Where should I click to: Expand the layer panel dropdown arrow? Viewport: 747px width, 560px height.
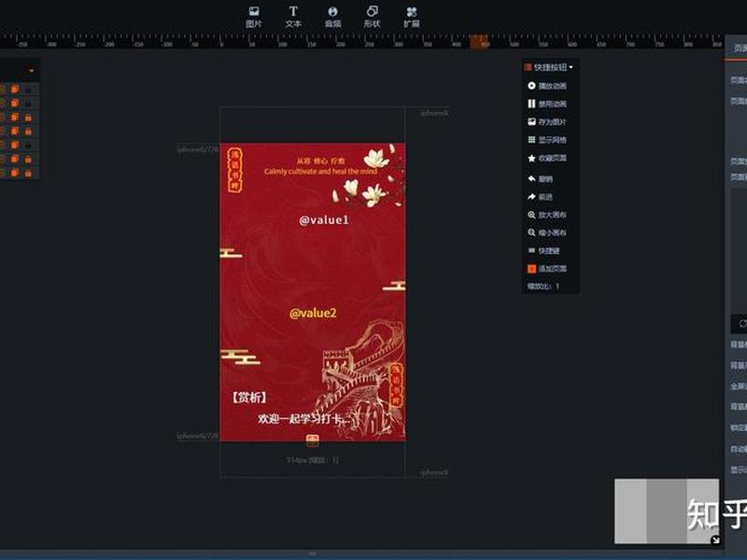coord(32,71)
